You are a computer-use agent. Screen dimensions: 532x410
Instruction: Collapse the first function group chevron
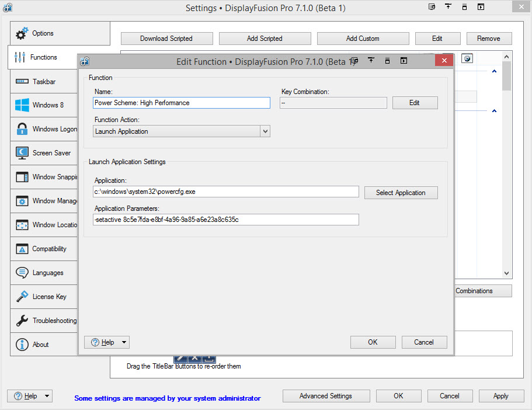click(x=494, y=72)
